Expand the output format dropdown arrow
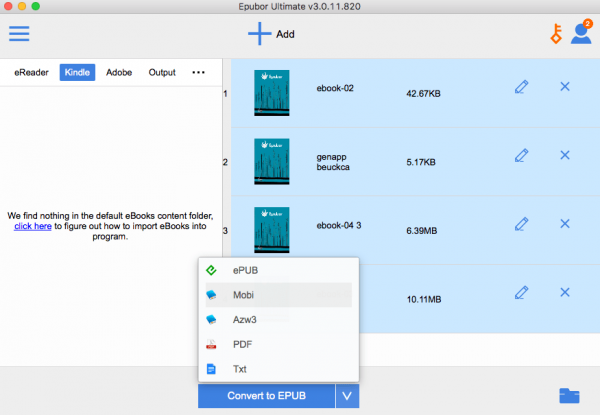 (x=346, y=396)
